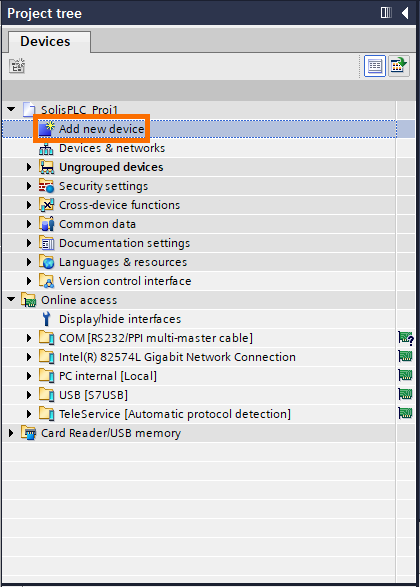Open Devices & networks
Screen dimensions: 420x587
(112, 148)
